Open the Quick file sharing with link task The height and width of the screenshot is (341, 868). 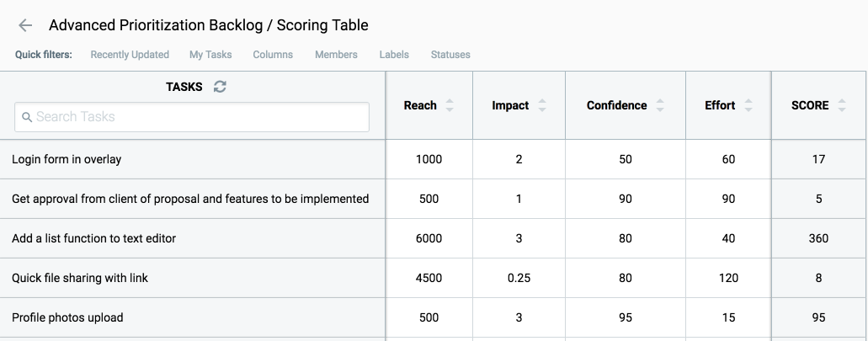(x=80, y=278)
